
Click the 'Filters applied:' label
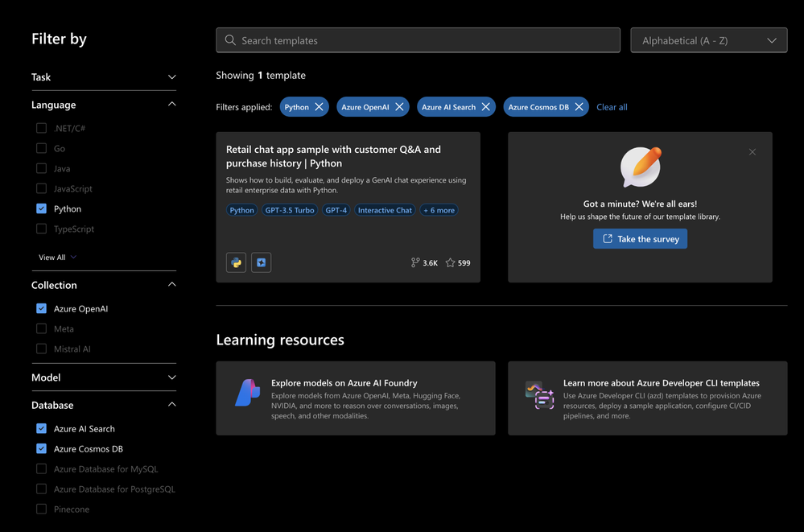pos(244,107)
